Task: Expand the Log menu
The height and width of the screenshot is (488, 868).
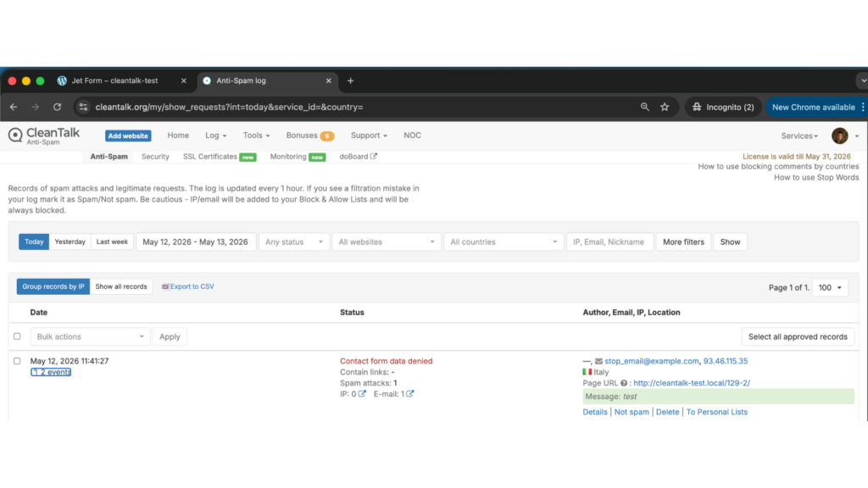Action: coord(216,136)
